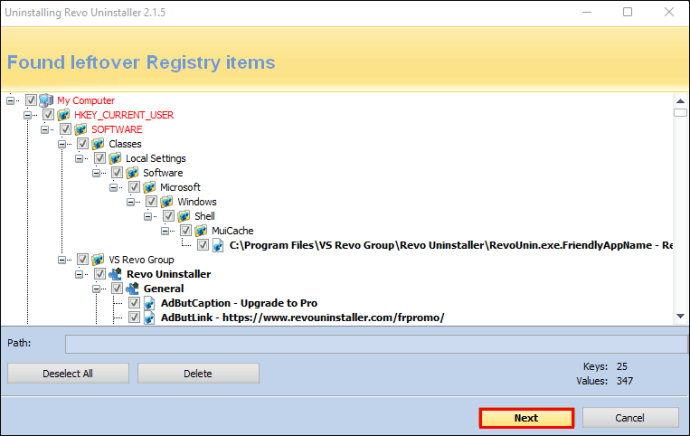Viewport: 690px width, 436px height.
Task: Click the SOFTWARE registry folder icon
Action: [x=81, y=129]
